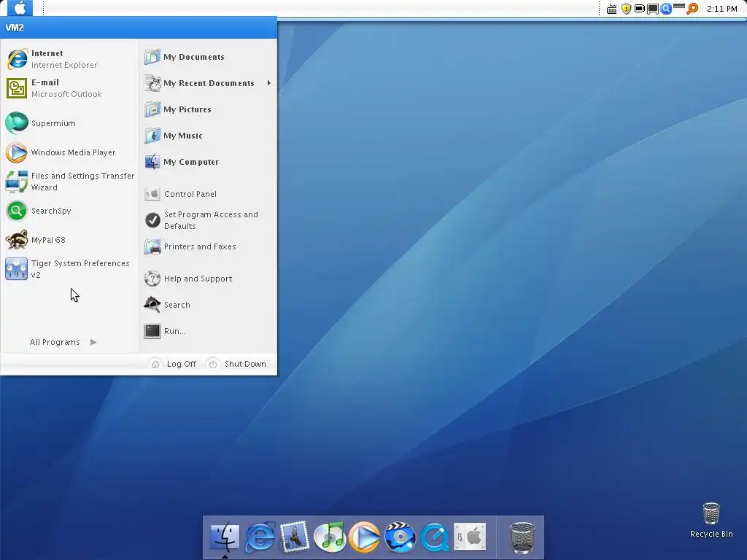
Task: Expand the All Programs list
Action: click(63, 342)
